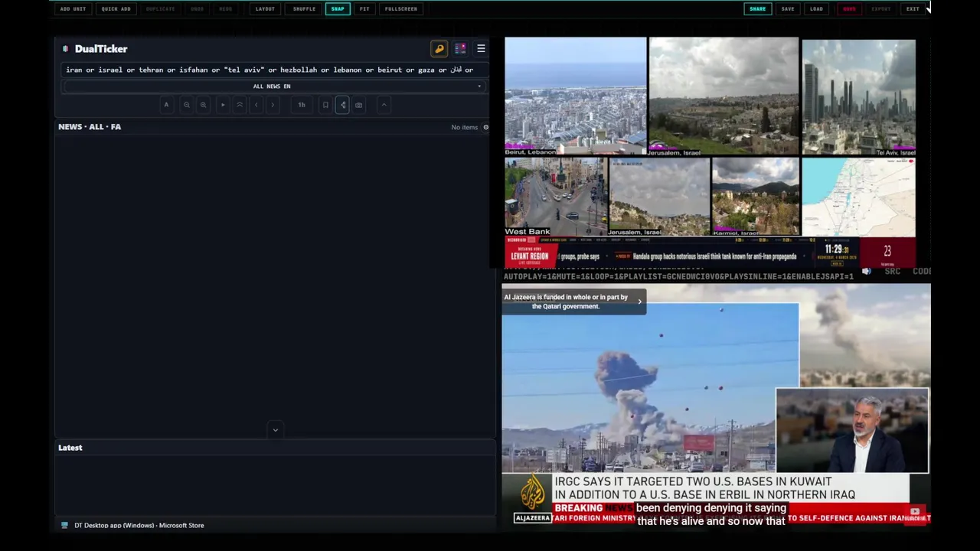Image resolution: width=980 pixels, height=551 pixels.
Task: Click ADD UNIT in top toolbar
Action: (x=73, y=9)
